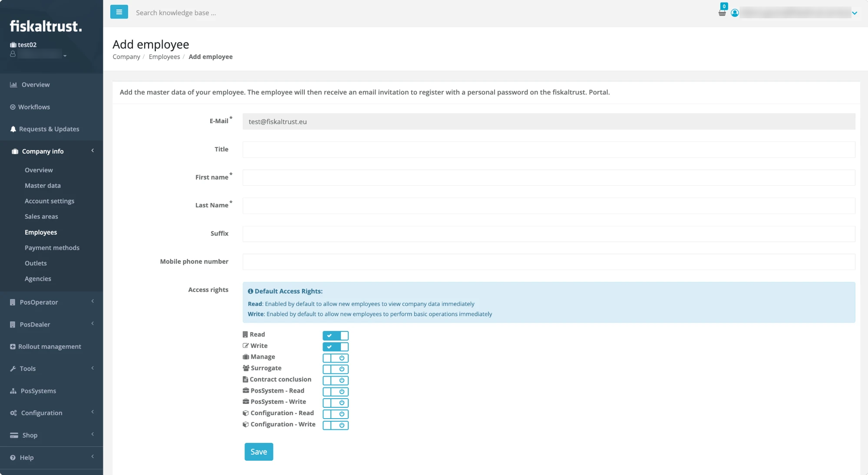Focus the First name input field
Viewport: 868px width, 475px height.
point(549,177)
